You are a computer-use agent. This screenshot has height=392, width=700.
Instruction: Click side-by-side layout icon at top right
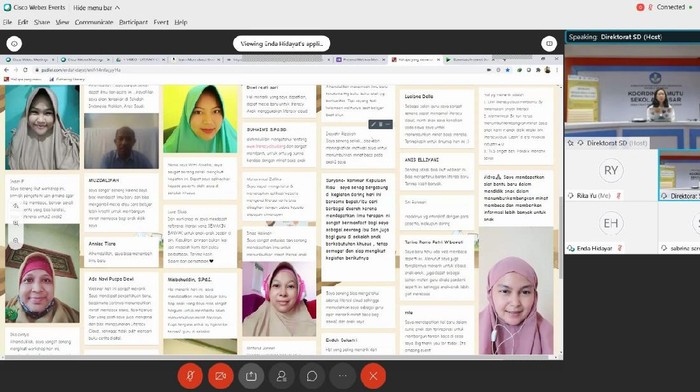coord(549,44)
